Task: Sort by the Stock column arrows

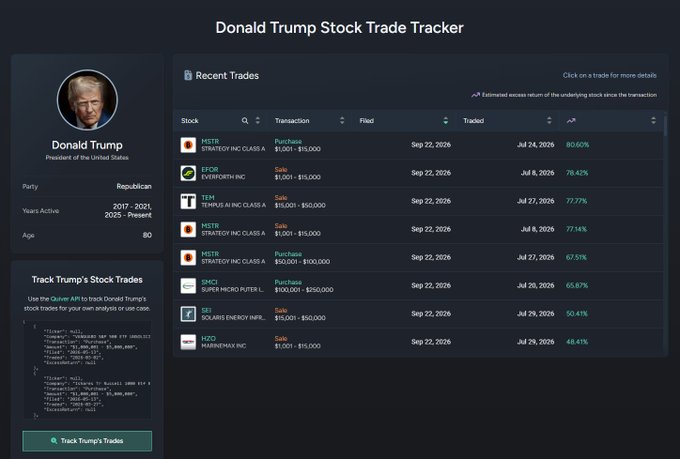Action: click(x=258, y=121)
